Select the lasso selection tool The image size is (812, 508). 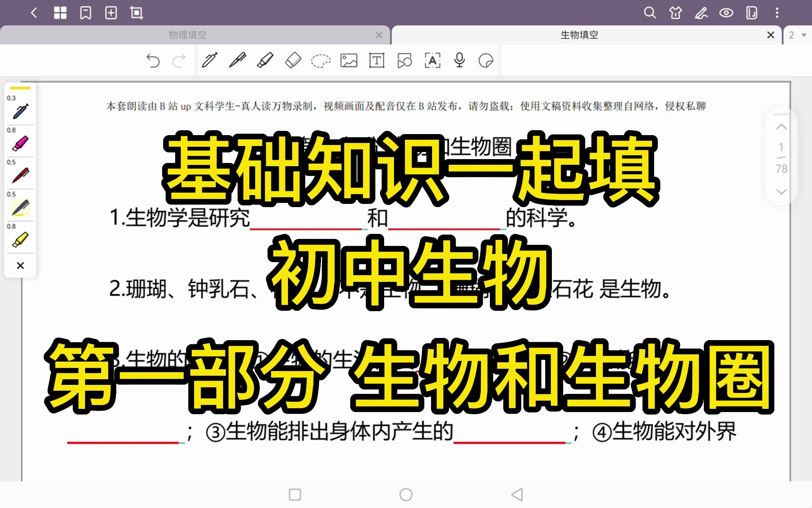[321, 61]
